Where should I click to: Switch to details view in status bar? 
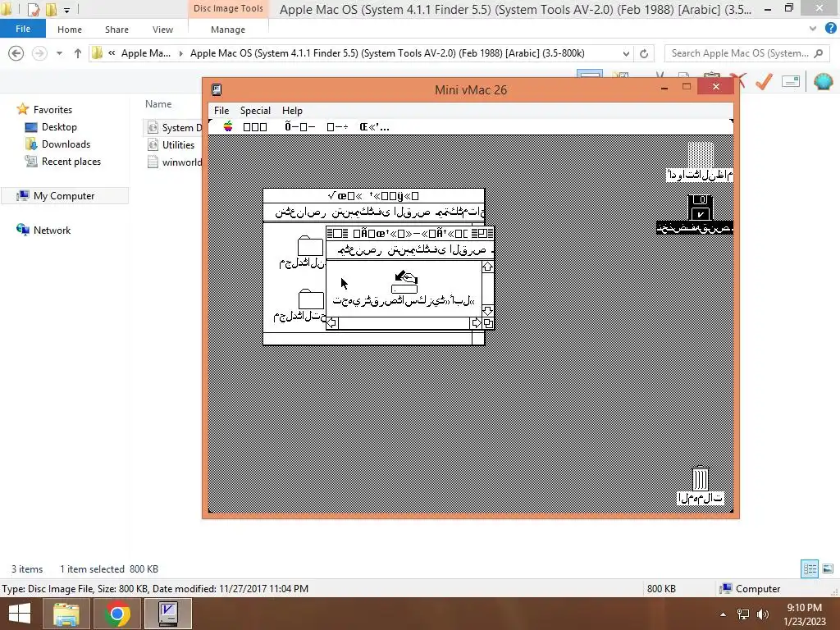[x=810, y=569]
